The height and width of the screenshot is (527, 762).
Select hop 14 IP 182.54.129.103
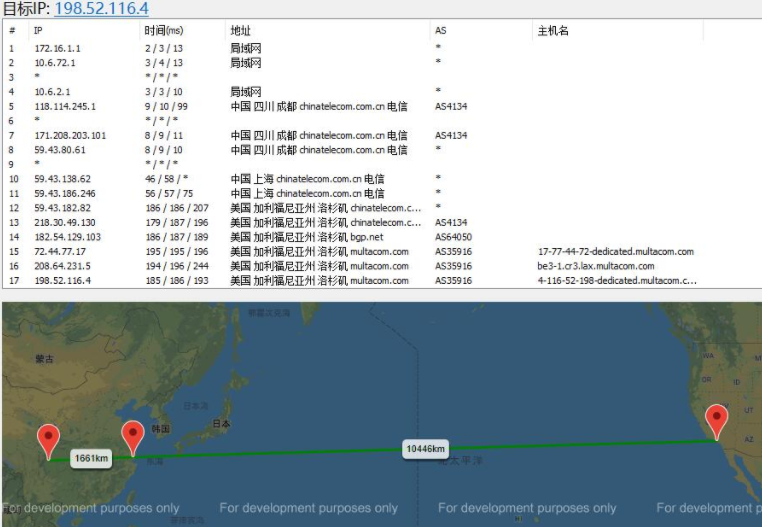pos(68,237)
